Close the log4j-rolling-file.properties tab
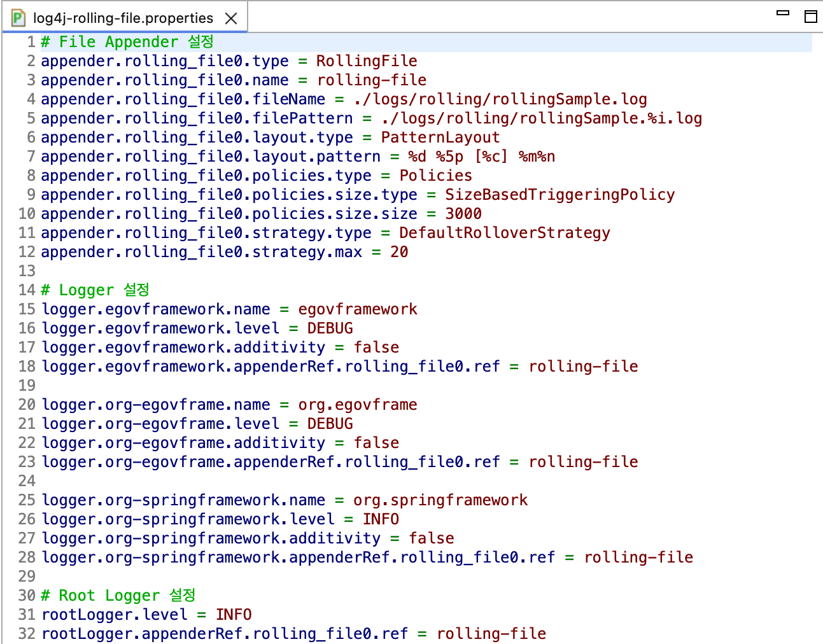The height and width of the screenshot is (644, 823). tap(231, 18)
